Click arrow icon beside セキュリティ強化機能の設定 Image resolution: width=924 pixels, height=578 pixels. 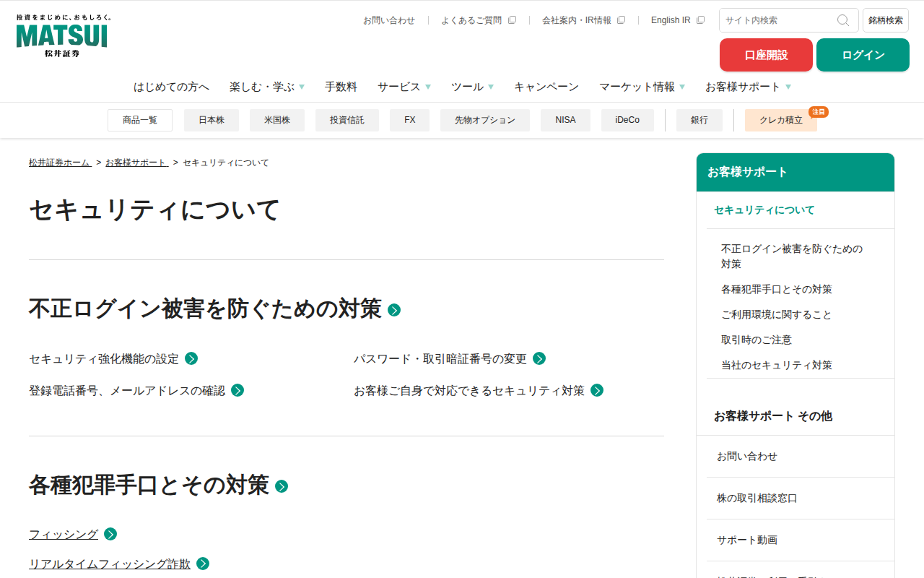191,358
